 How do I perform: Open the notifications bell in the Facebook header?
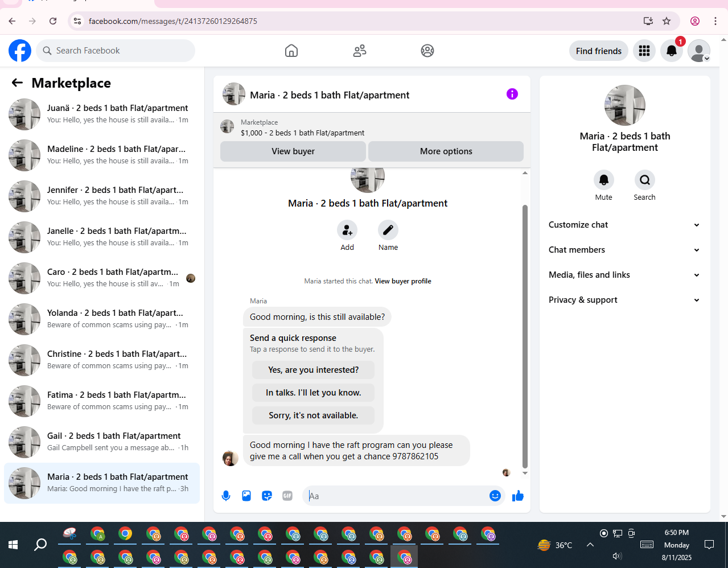point(672,51)
